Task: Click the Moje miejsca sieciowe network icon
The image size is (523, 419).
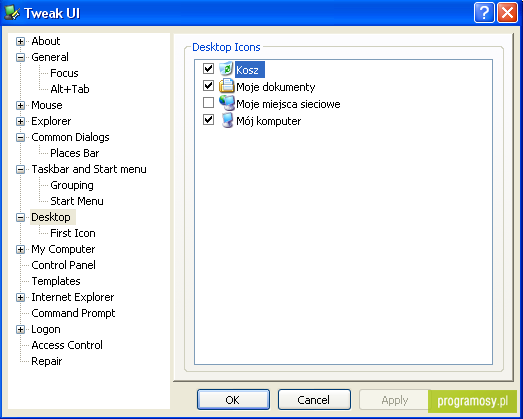Action: point(227,103)
